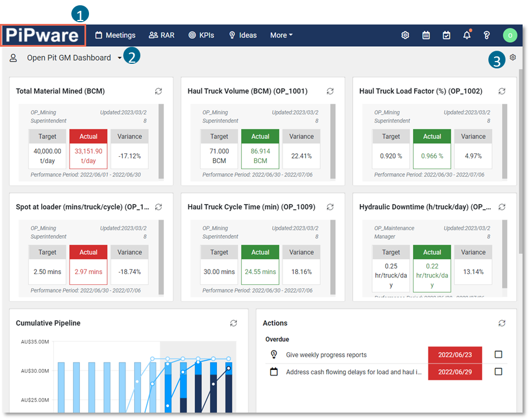Image resolution: width=530 pixels, height=420 pixels.
Task: Click the 18.16% variance value
Action: (301, 272)
